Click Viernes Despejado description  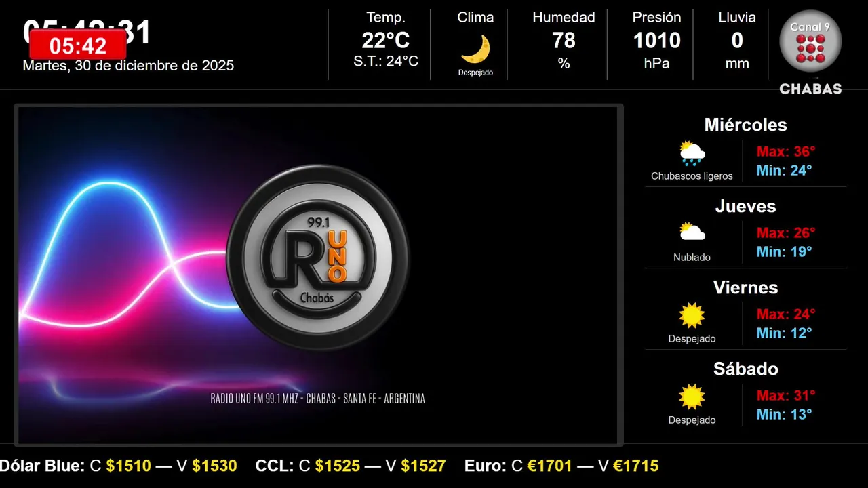(x=692, y=339)
